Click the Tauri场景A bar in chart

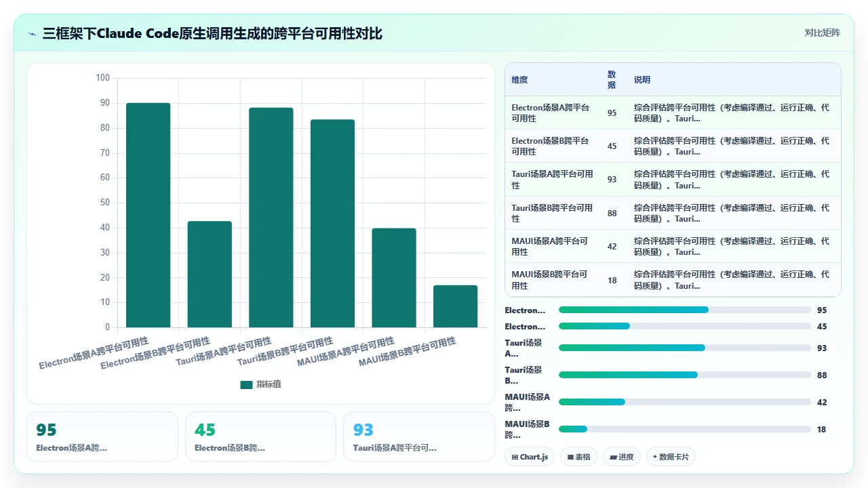[271, 218]
